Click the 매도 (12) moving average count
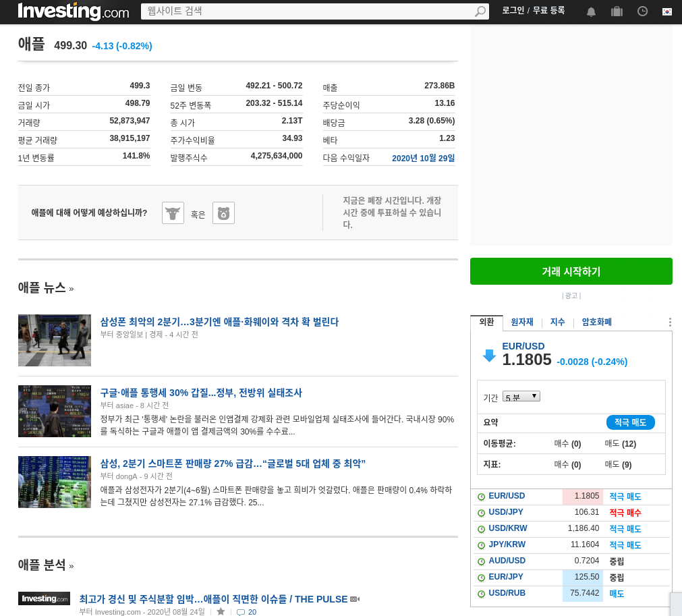The height and width of the screenshot is (616, 682). click(621, 444)
